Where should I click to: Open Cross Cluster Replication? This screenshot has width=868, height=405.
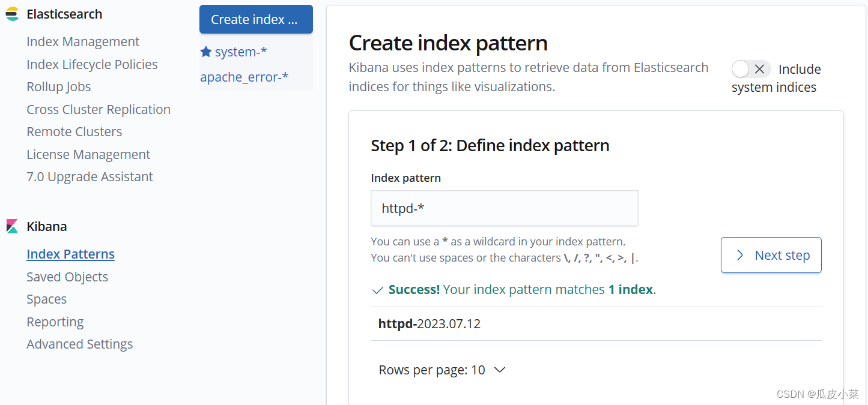pos(99,109)
